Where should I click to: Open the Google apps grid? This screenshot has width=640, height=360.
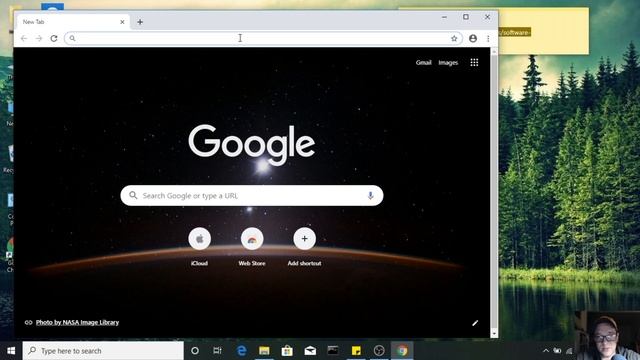click(474, 62)
